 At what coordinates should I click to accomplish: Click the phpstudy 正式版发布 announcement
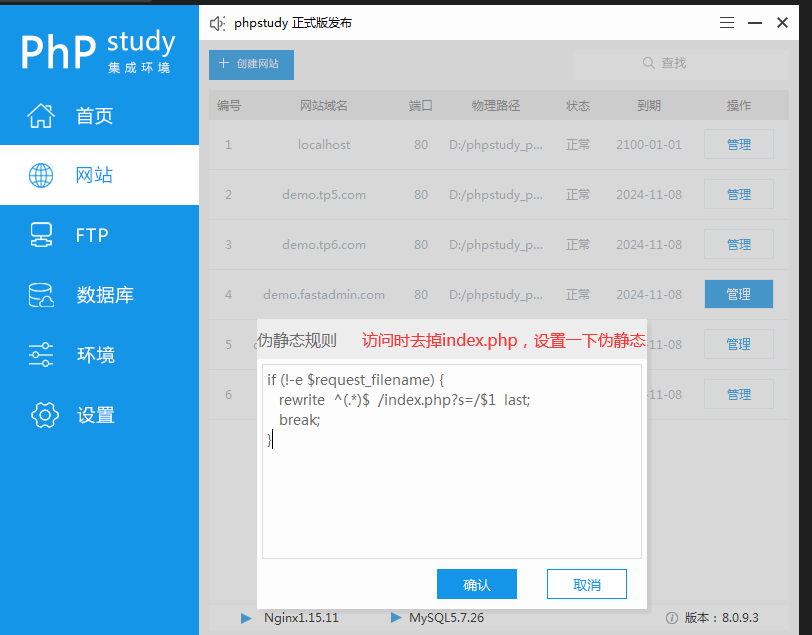[293, 23]
